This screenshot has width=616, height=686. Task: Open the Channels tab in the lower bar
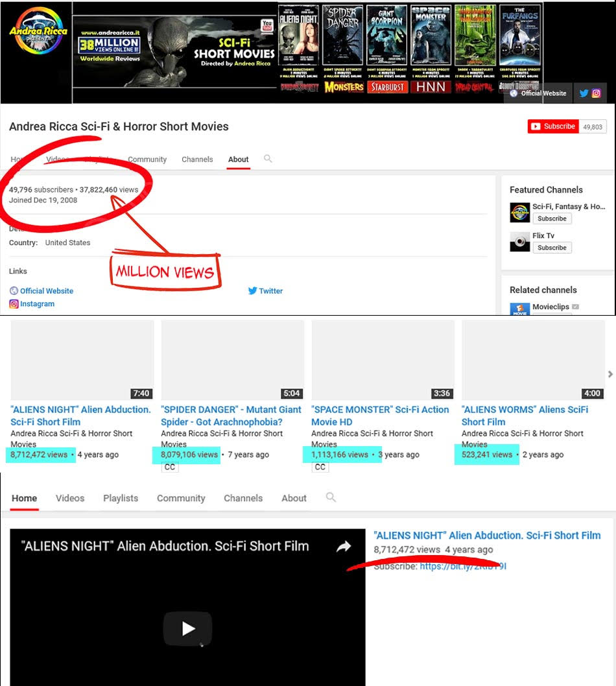[x=243, y=498]
